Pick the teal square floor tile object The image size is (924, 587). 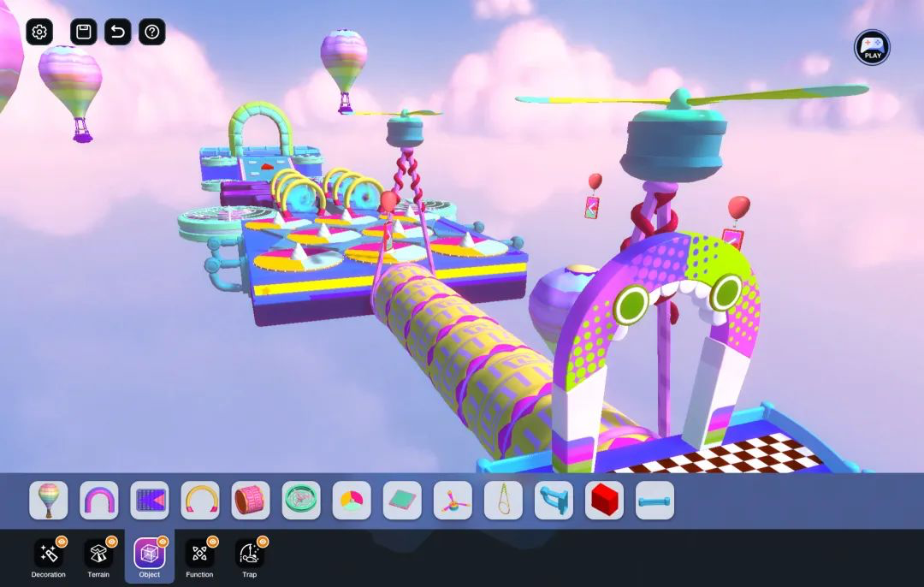click(402, 501)
